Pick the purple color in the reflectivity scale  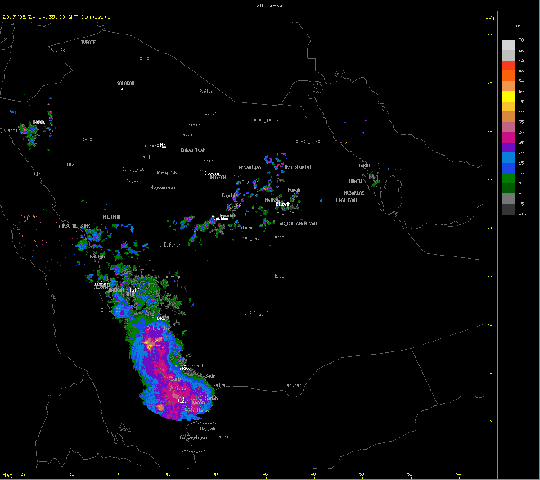pyautogui.click(x=508, y=147)
